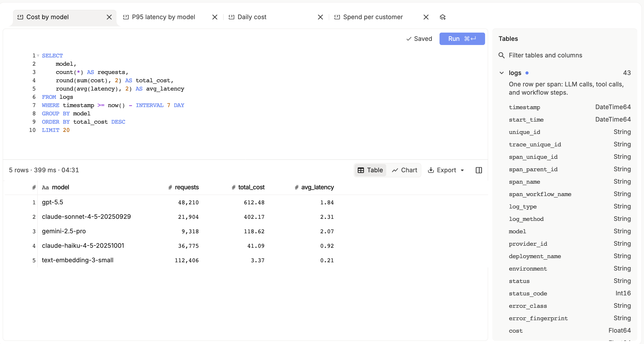
Task: Open the Daily cost tab
Action: pos(252,17)
